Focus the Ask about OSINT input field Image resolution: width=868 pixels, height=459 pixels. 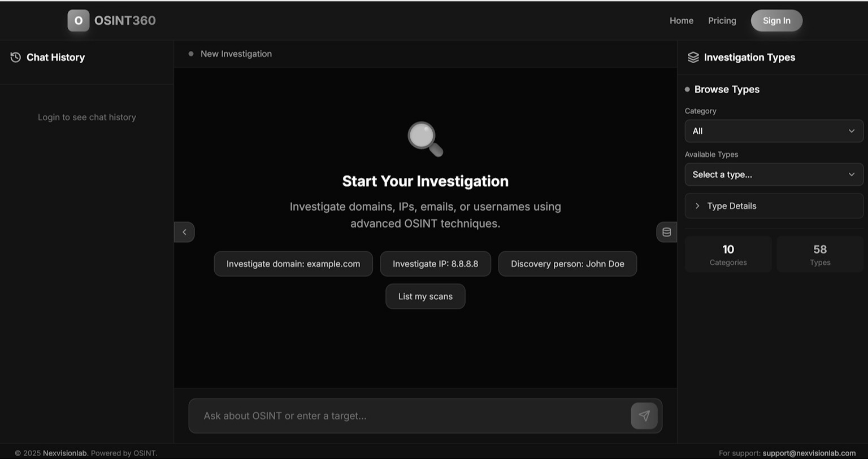(410, 416)
